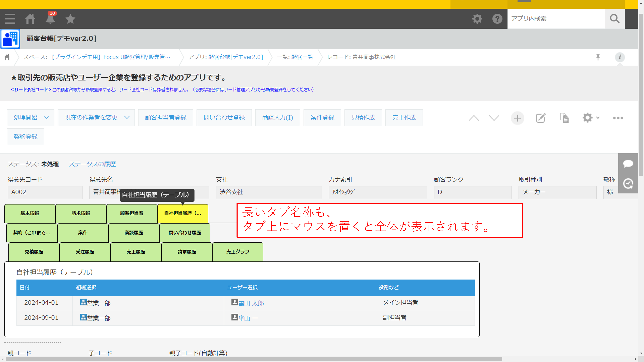Switch to 請求情報 tab
644x362 pixels.
pyautogui.click(x=81, y=213)
